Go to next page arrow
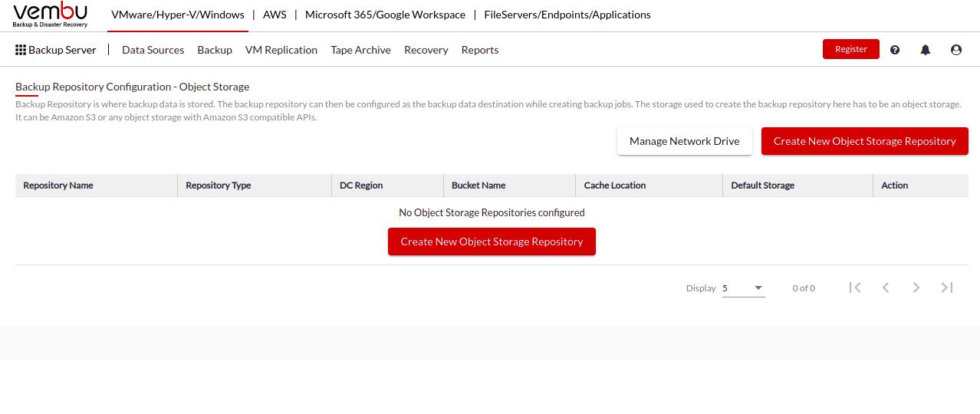The height and width of the screenshot is (414, 980). pos(916,287)
